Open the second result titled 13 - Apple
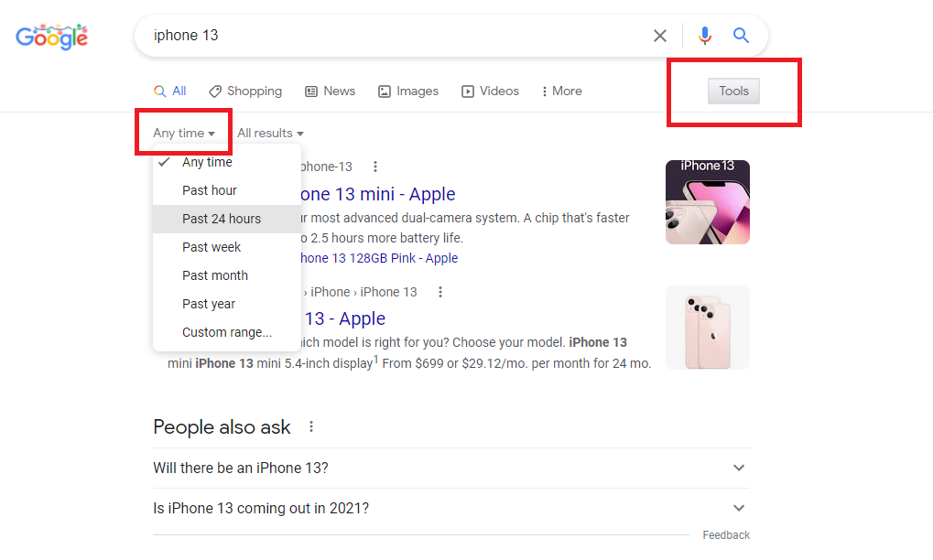Screen dimensions: 933x560 pos(345,318)
